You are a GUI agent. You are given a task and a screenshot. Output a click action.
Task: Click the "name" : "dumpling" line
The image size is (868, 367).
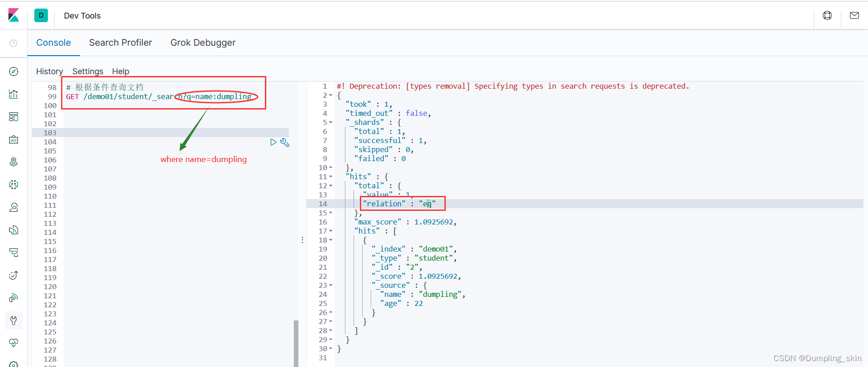pos(423,294)
